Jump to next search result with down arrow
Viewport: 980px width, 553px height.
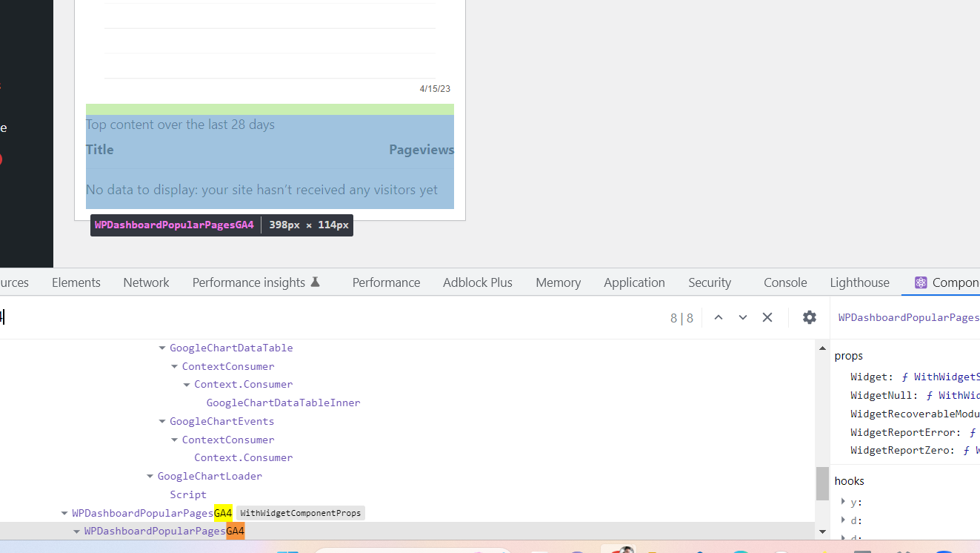click(x=743, y=317)
